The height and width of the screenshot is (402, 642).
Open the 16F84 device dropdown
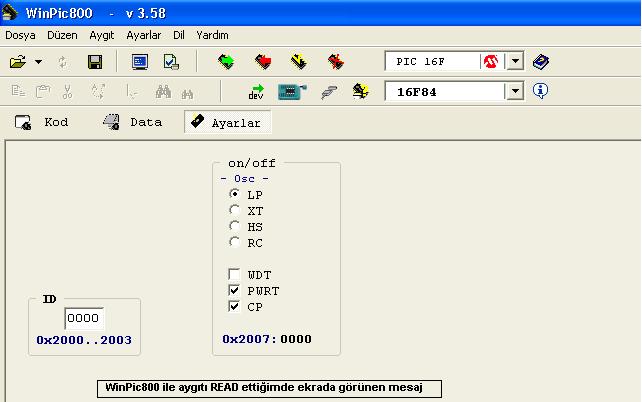pyautogui.click(x=515, y=91)
